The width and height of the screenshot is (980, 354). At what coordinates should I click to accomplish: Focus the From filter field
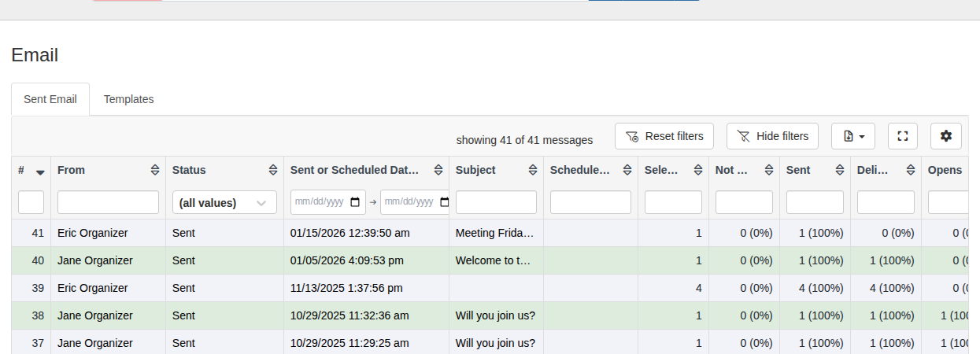coord(108,202)
